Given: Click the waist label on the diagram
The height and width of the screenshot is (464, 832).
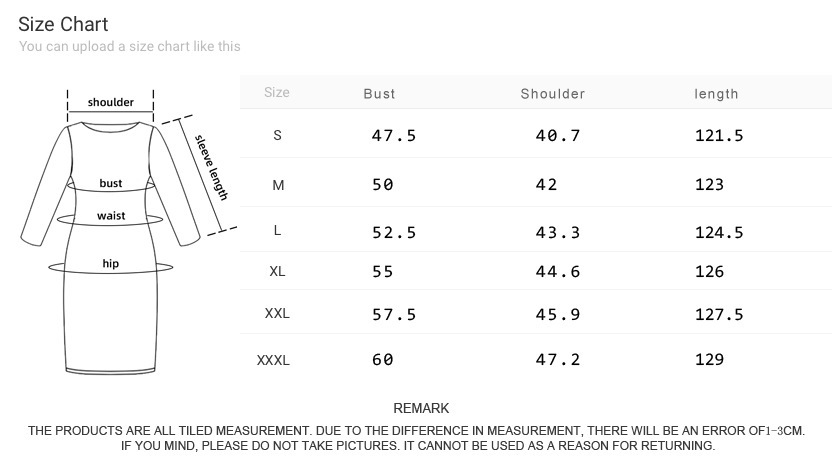Looking at the screenshot, I should coord(110,216).
